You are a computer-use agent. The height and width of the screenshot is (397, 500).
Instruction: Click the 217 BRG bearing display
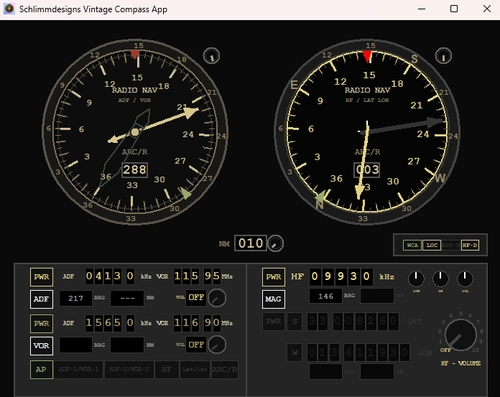tap(76, 298)
